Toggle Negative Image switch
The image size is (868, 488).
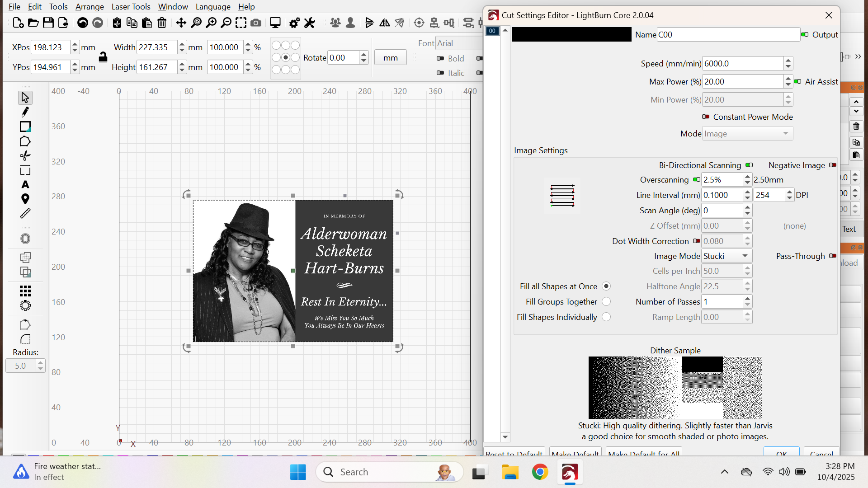[x=832, y=165]
